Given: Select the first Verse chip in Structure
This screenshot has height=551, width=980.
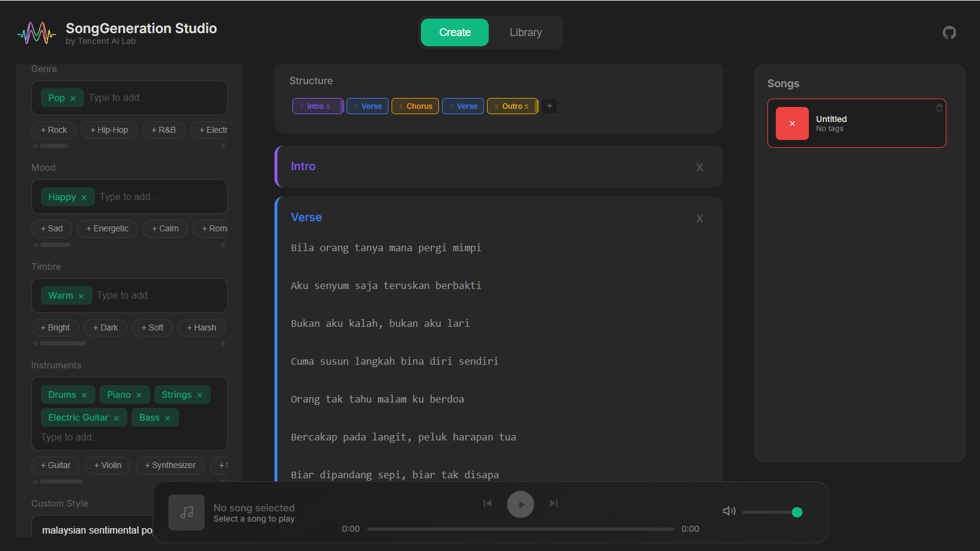Looking at the screenshot, I should coord(367,106).
